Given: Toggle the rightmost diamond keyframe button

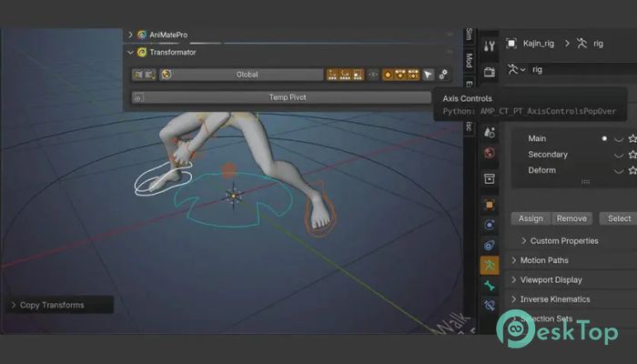Looking at the screenshot, I should click(x=413, y=75).
